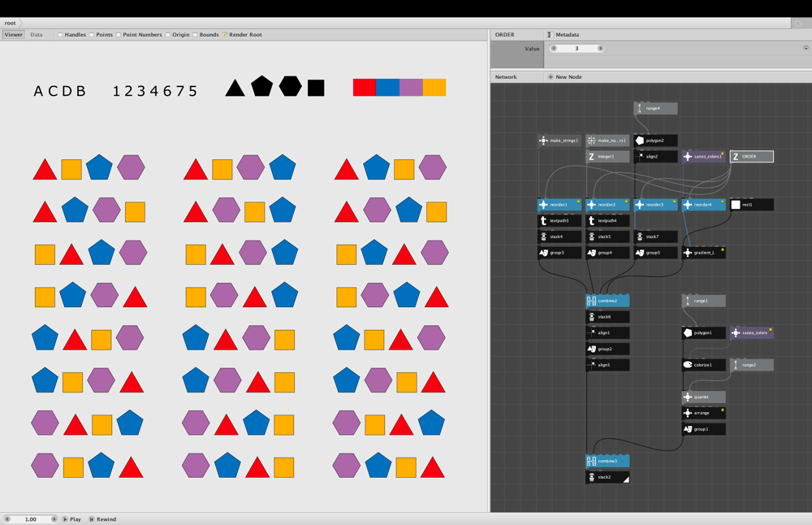Turn on Point Numbers display

pos(119,35)
